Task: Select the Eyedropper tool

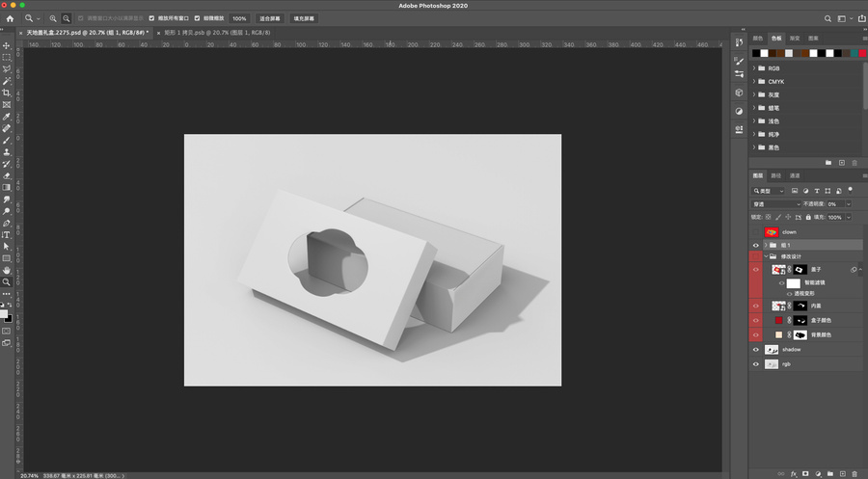Action: coord(7,117)
